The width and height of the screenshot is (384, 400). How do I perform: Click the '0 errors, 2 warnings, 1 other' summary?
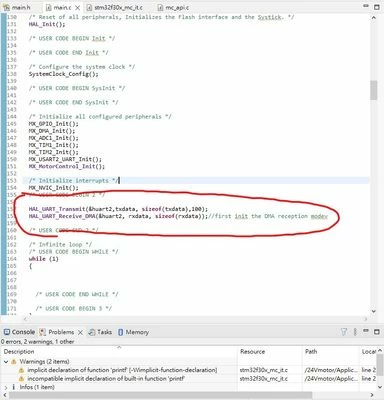[37, 341]
